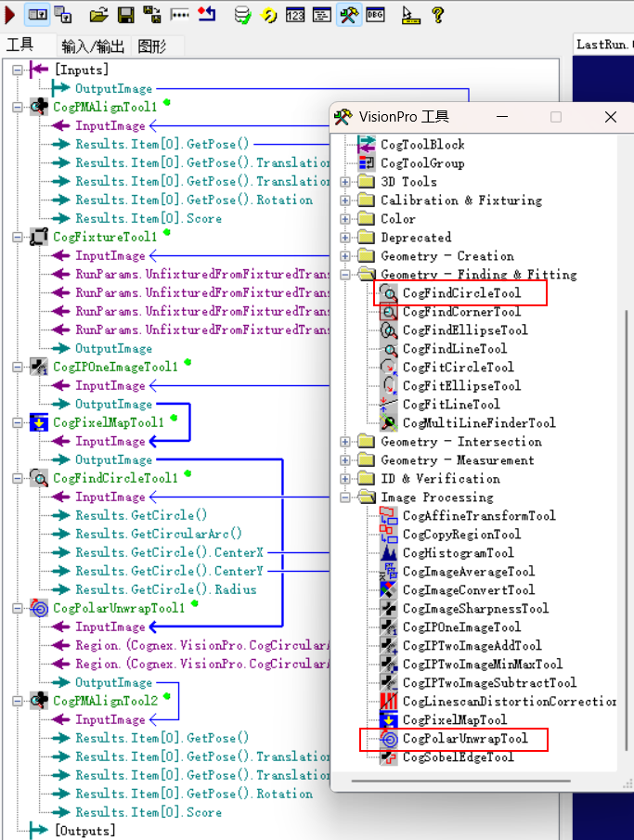
Task: Toggle the local display window icon
Action: pos(37,15)
